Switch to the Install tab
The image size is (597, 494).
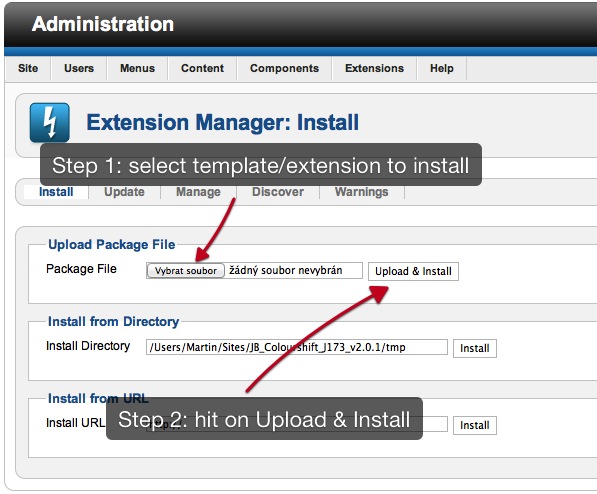(x=56, y=192)
